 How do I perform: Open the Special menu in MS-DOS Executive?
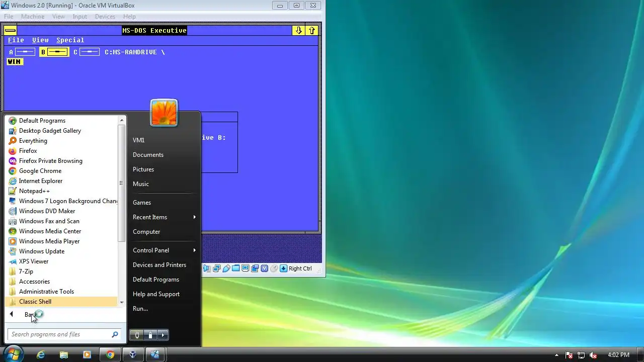70,40
